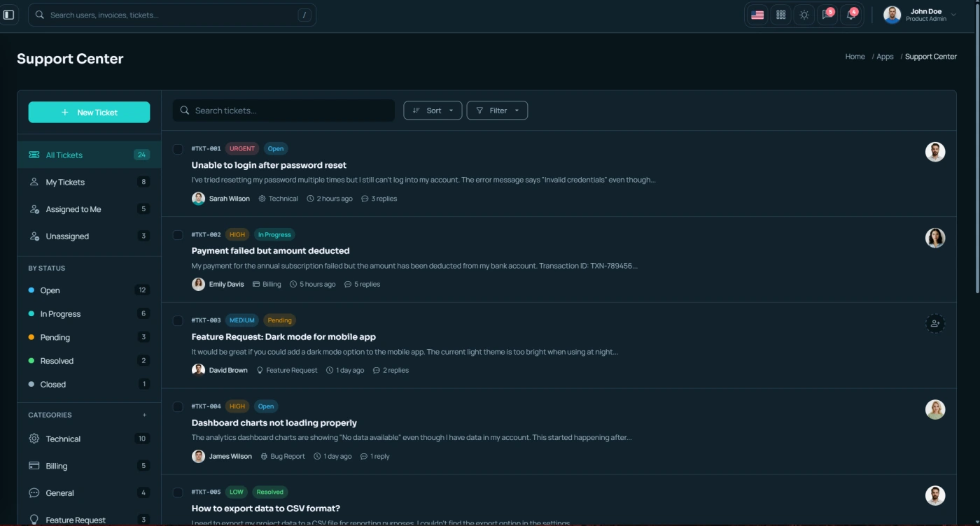Select My Tickets in sidebar
The image size is (980, 526).
coord(89,182)
